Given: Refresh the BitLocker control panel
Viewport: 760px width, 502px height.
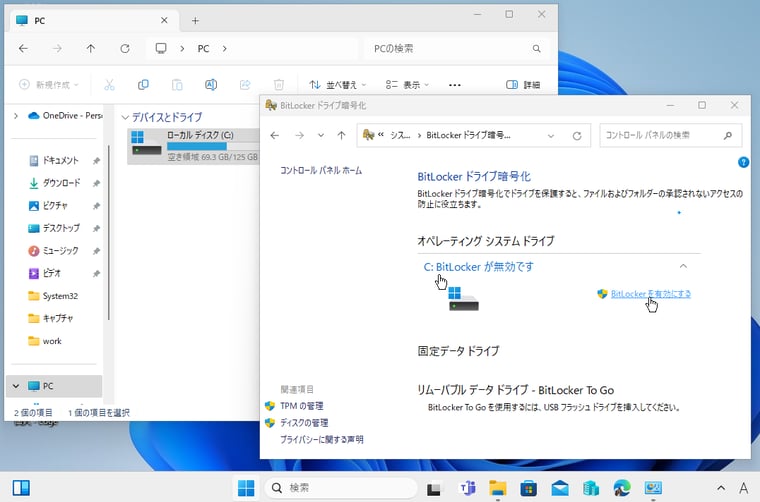Looking at the screenshot, I should coord(577,136).
